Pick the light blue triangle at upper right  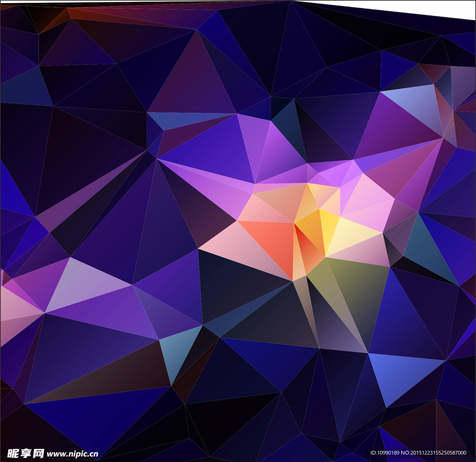pos(414,105)
